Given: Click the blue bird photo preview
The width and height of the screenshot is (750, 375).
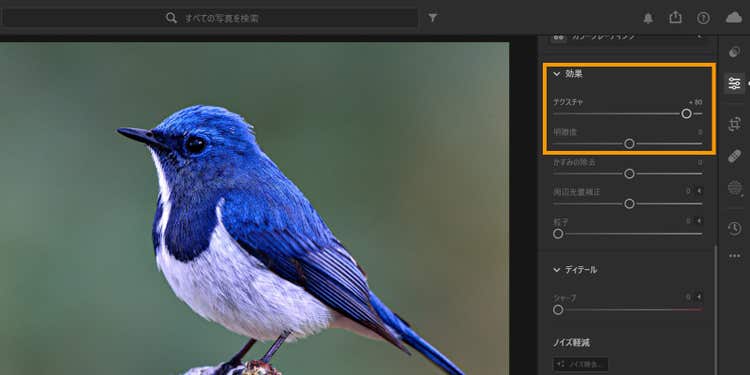Looking at the screenshot, I should [x=254, y=209].
